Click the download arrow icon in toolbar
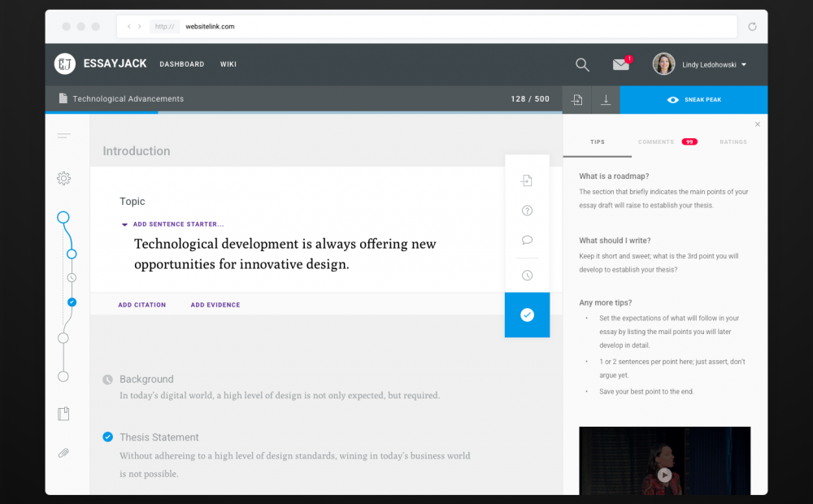 point(606,100)
